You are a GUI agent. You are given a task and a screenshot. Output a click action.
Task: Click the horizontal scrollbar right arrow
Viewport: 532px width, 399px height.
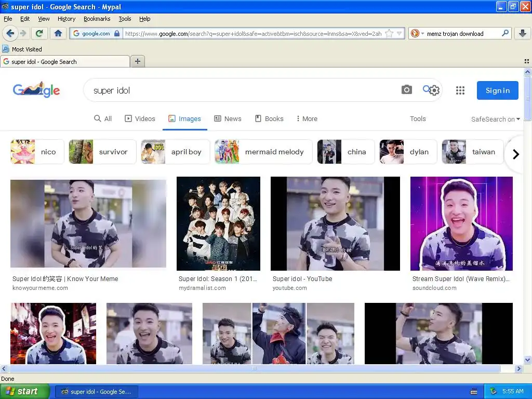518,368
